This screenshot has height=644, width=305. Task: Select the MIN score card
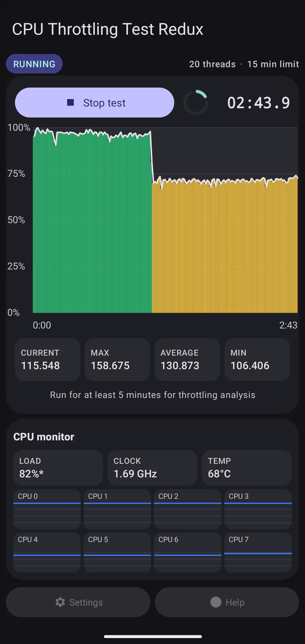(x=257, y=359)
